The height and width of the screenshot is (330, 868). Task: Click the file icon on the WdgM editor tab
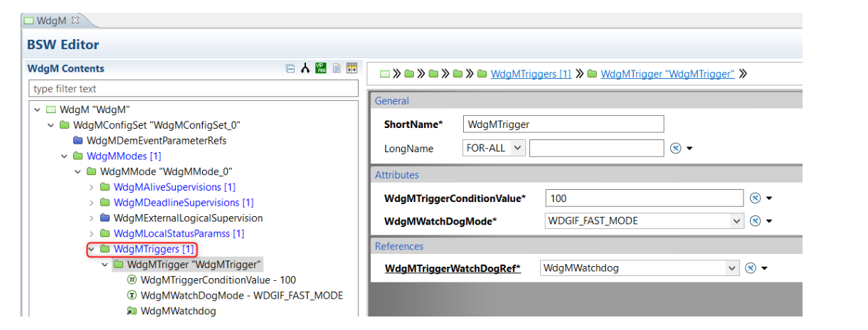28,21
